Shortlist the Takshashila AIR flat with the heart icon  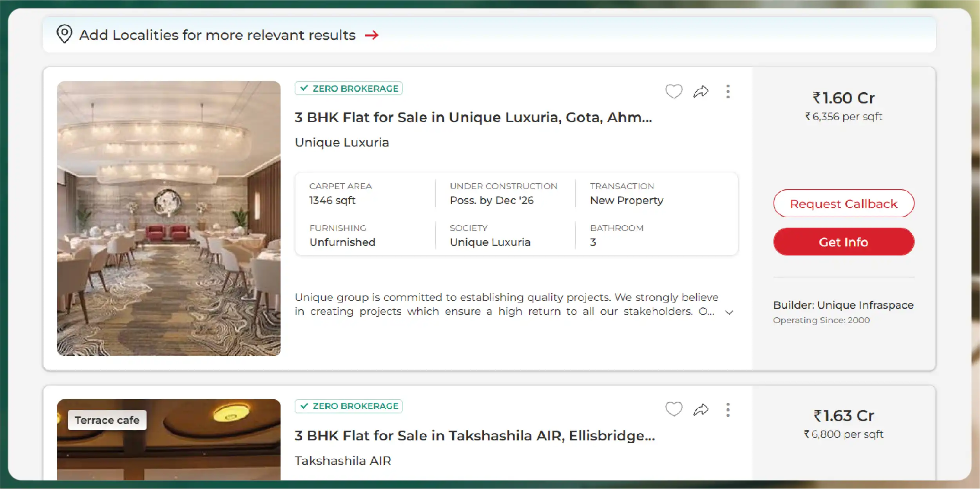[x=674, y=409]
